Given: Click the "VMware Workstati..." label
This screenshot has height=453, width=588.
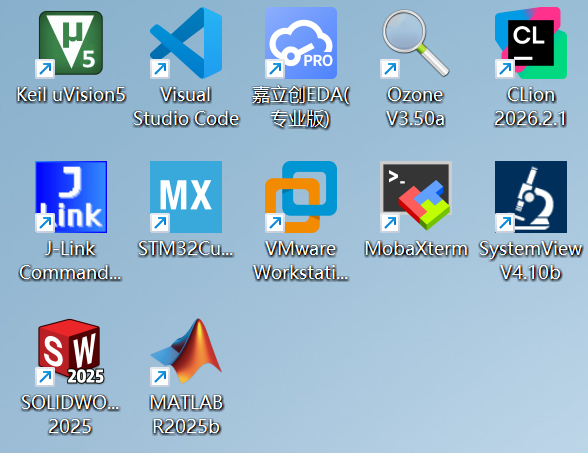Looking at the screenshot, I should [301, 261].
